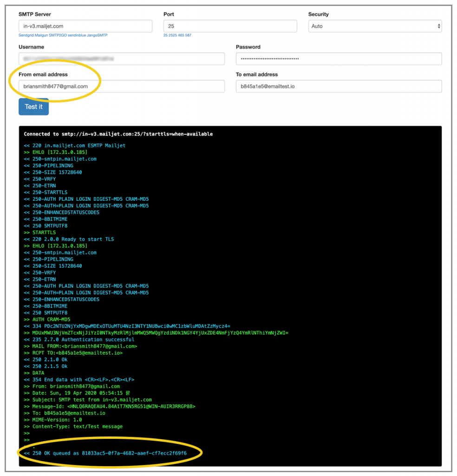Select the Password field
This screenshot has height=476, width=457.
(339, 59)
